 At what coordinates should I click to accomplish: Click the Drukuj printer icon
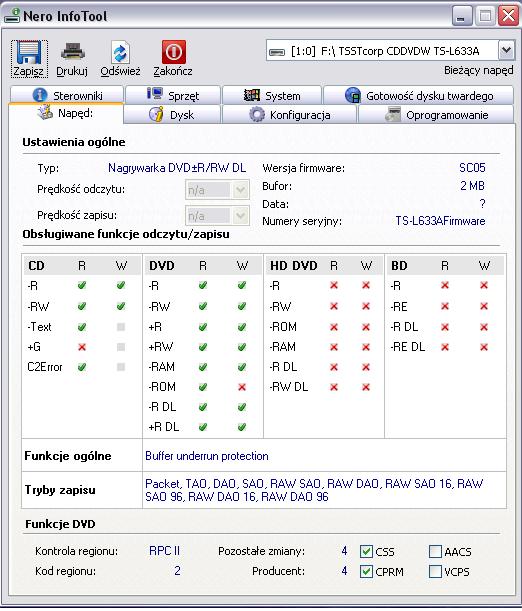(x=72, y=52)
